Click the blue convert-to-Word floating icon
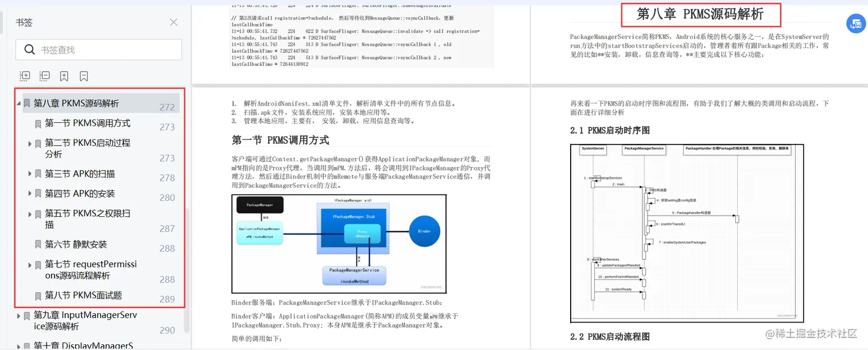Screen dimensions: 868x350 pos(856,24)
